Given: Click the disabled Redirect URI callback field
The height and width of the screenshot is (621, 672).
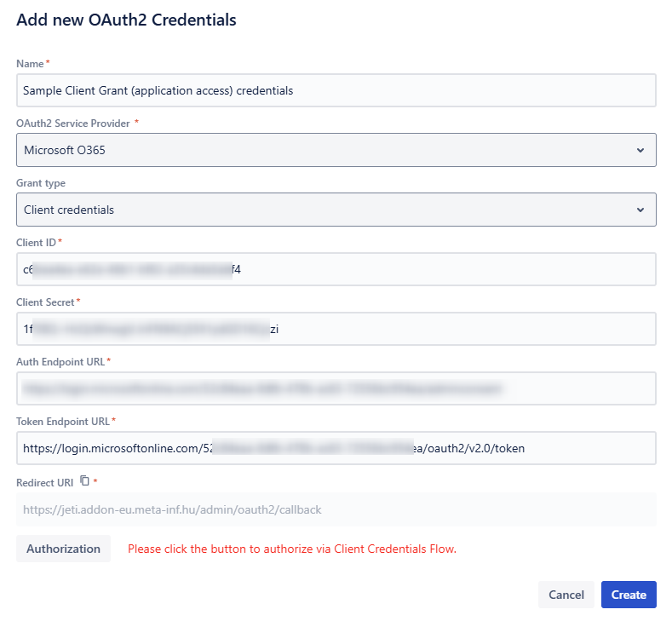Looking at the screenshot, I should pyautogui.click(x=336, y=509).
